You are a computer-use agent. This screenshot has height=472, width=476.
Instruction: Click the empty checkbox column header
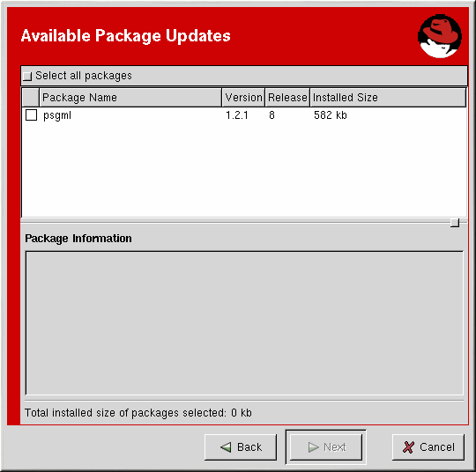pos(31,98)
